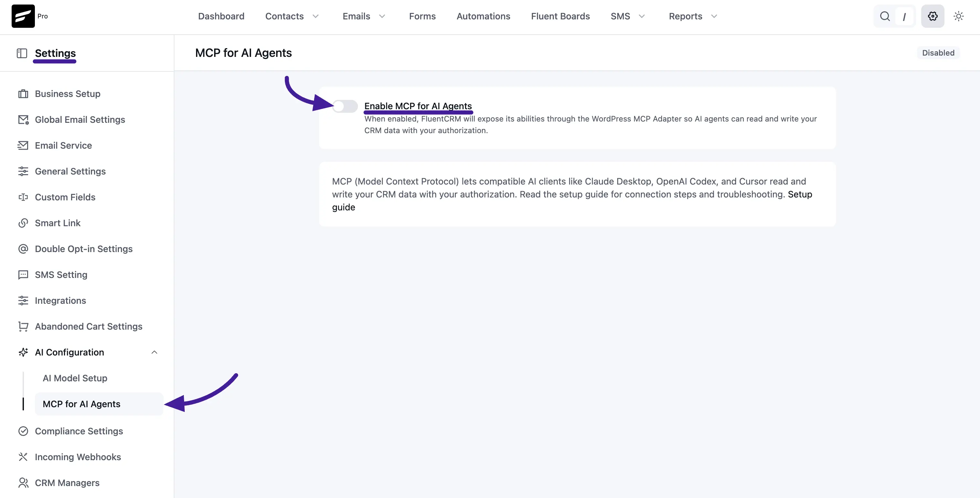Click the Integrations sliders icon
Screen dimensions: 980x498
point(23,301)
